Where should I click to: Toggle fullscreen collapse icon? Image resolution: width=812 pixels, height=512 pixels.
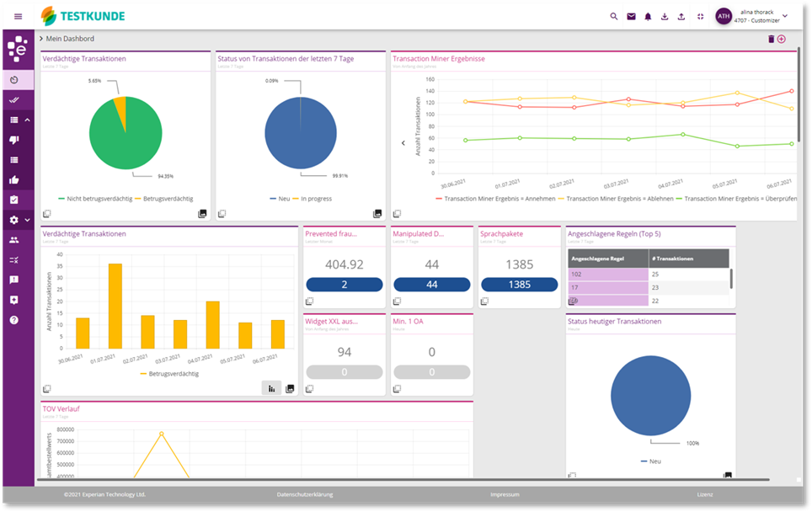pyautogui.click(x=700, y=17)
